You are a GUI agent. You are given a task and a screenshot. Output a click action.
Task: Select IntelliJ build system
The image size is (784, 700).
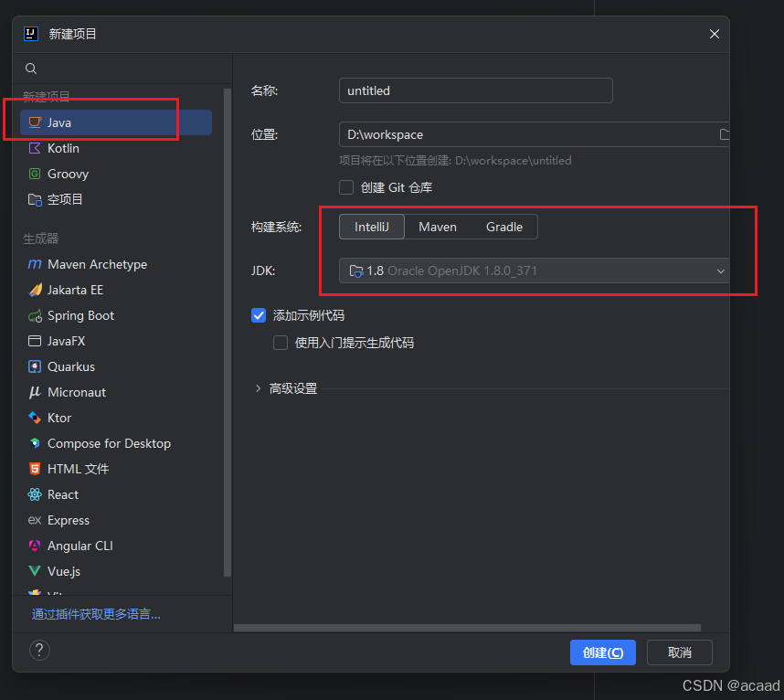click(372, 227)
